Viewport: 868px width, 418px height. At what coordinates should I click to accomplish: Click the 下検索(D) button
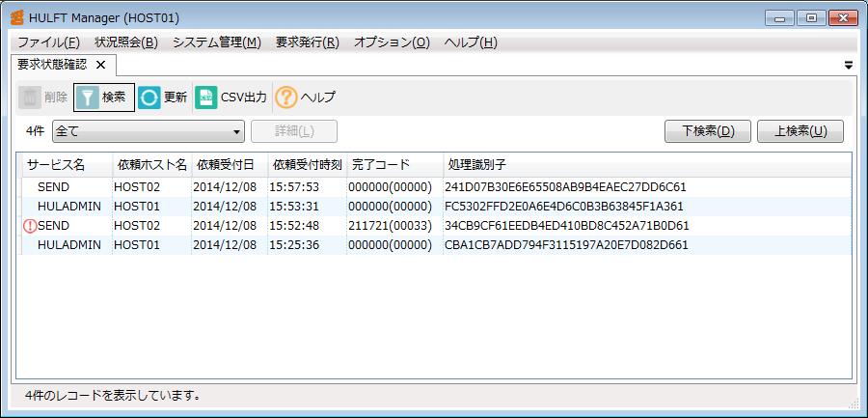tap(708, 131)
